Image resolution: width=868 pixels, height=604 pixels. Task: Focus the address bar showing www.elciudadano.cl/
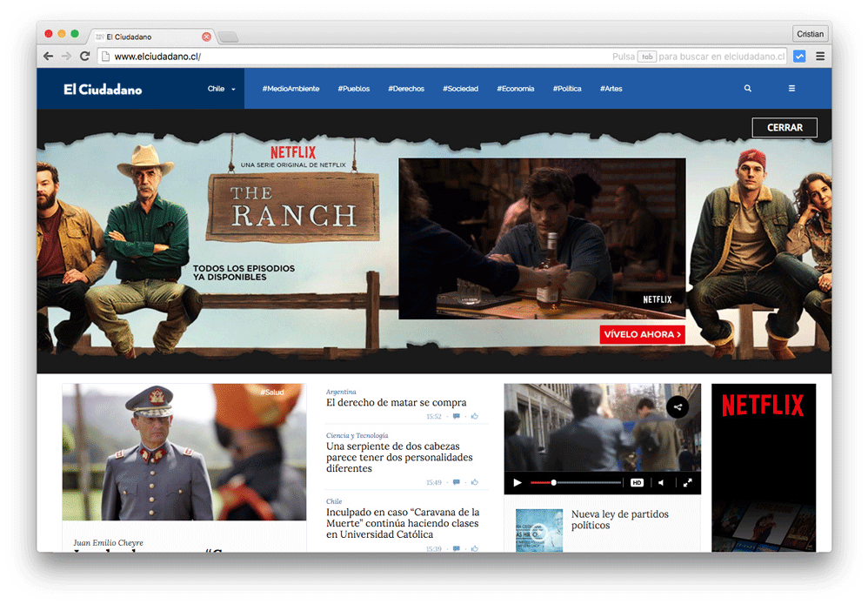click(x=443, y=56)
